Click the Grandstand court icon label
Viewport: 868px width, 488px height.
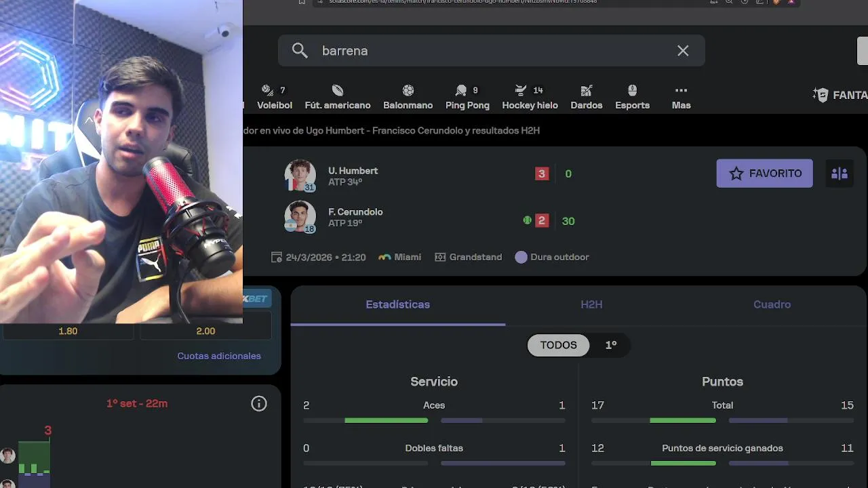468,258
